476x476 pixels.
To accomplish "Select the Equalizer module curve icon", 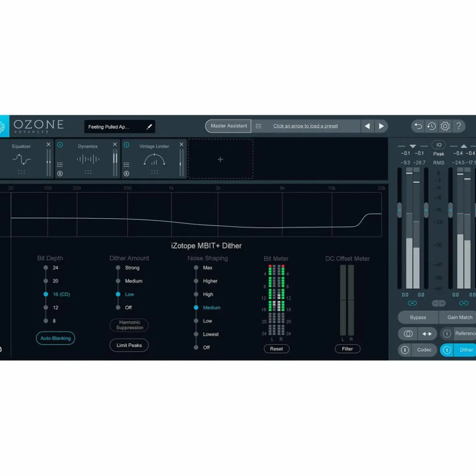I will pyautogui.click(x=22, y=159).
